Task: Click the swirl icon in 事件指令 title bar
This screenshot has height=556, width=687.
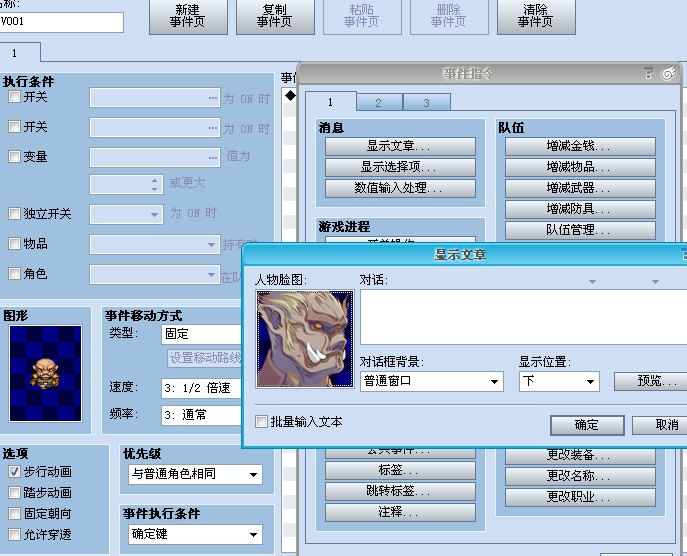Action: click(x=669, y=73)
